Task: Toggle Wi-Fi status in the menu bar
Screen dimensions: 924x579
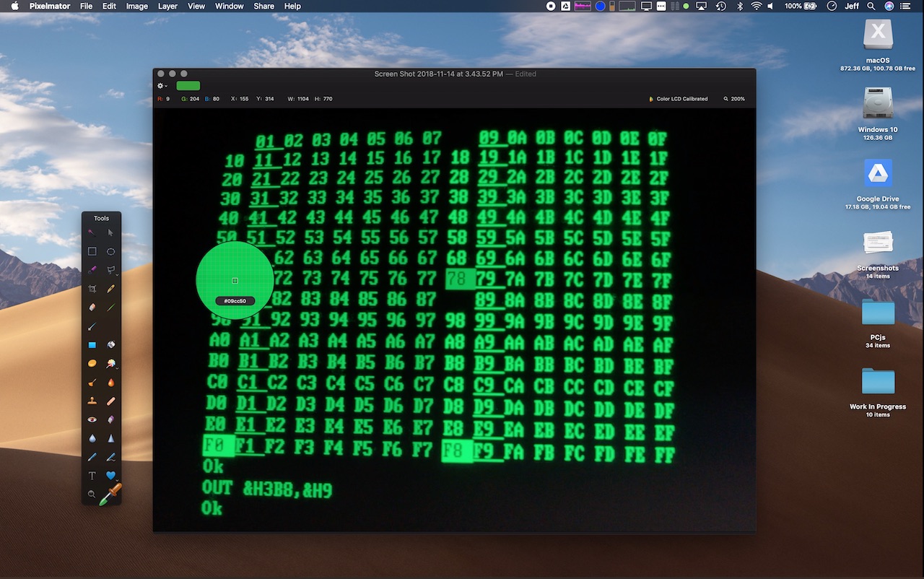Action: 755,6
